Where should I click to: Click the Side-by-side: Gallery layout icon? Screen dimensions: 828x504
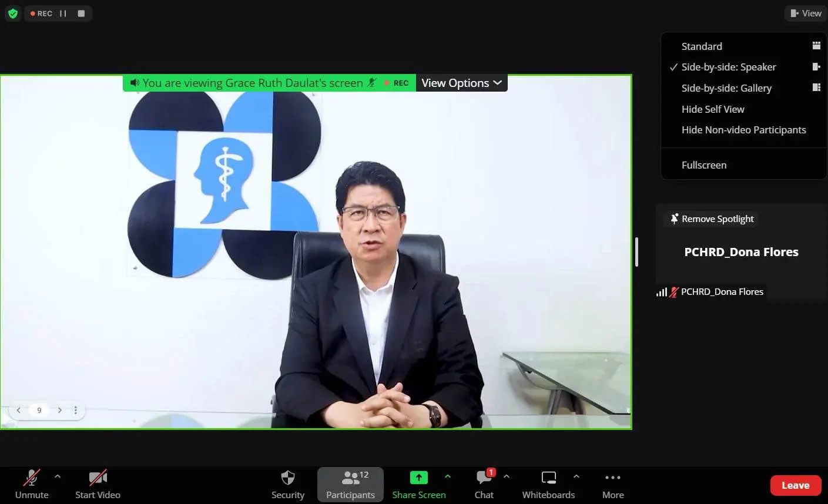(x=816, y=88)
